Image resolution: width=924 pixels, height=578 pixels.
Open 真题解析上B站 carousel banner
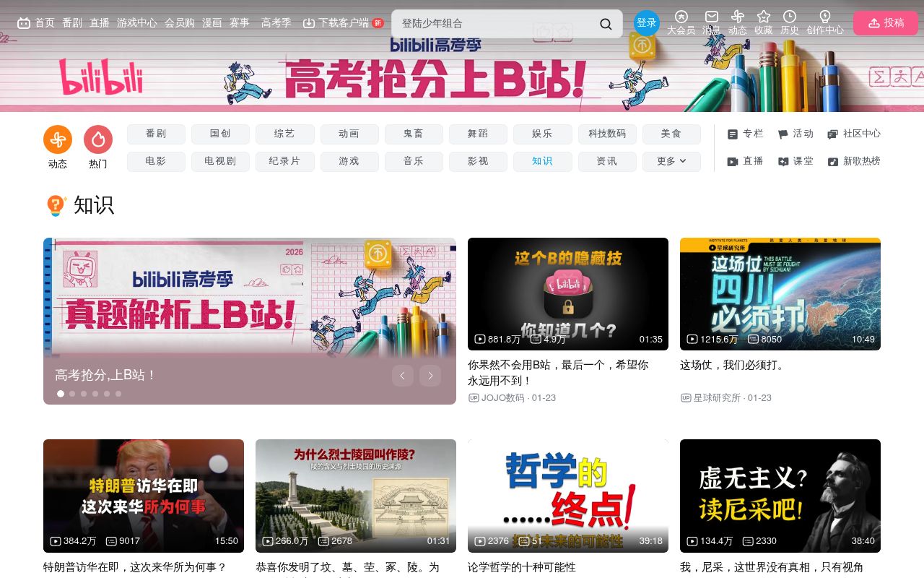(250, 298)
